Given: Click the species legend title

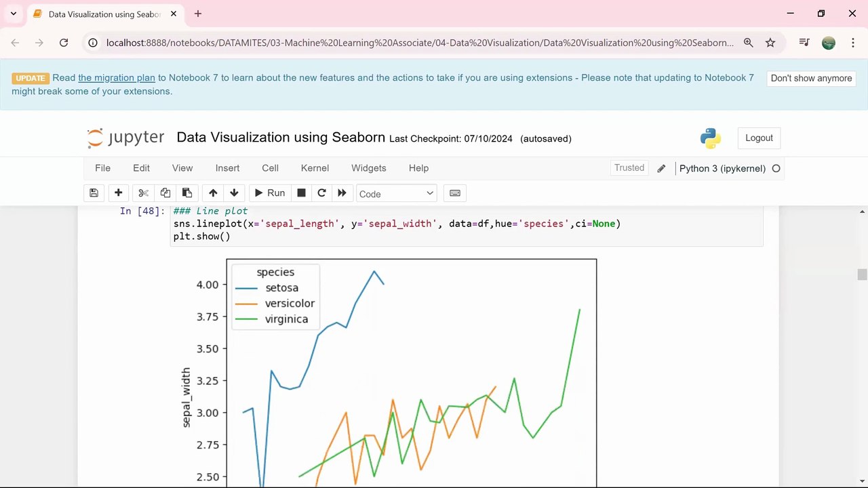Looking at the screenshot, I should pyautogui.click(x=275, y=272).
